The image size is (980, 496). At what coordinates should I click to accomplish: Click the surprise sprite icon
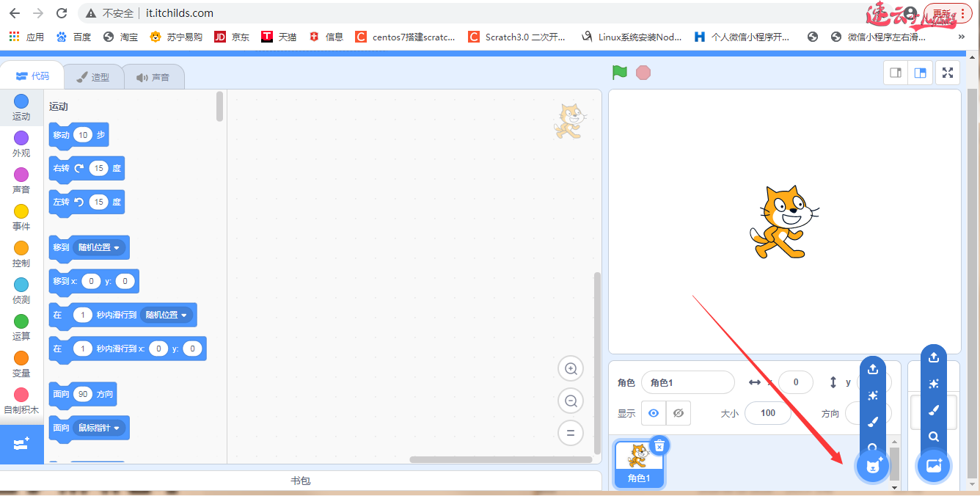(872, 395)
